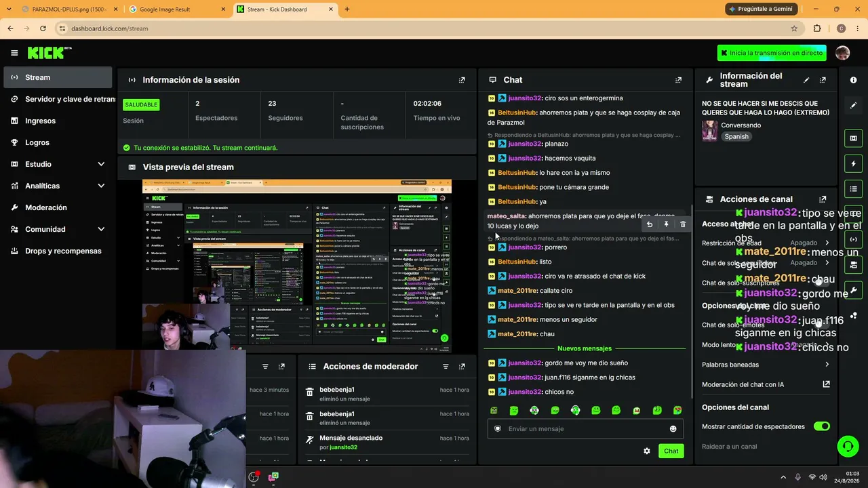Reload the page in the browser
Screen dimensions: 868x488
43,28
